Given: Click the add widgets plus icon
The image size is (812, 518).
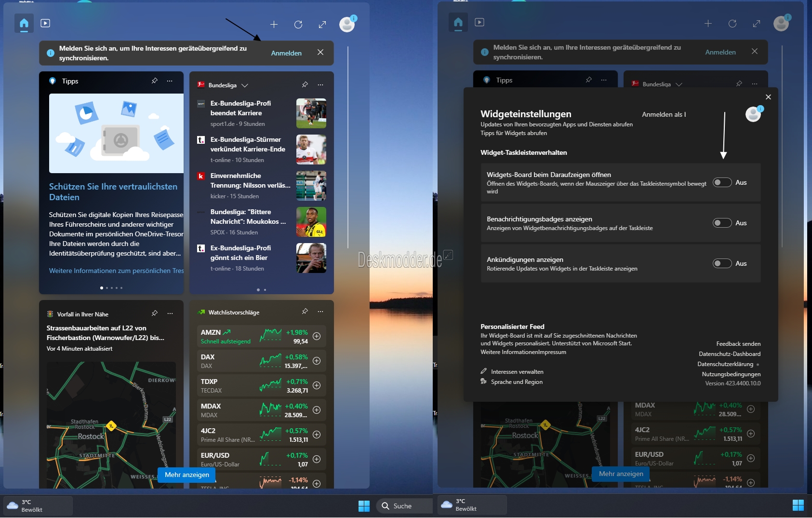Looking at the screenshot, I should pos(274,24).
